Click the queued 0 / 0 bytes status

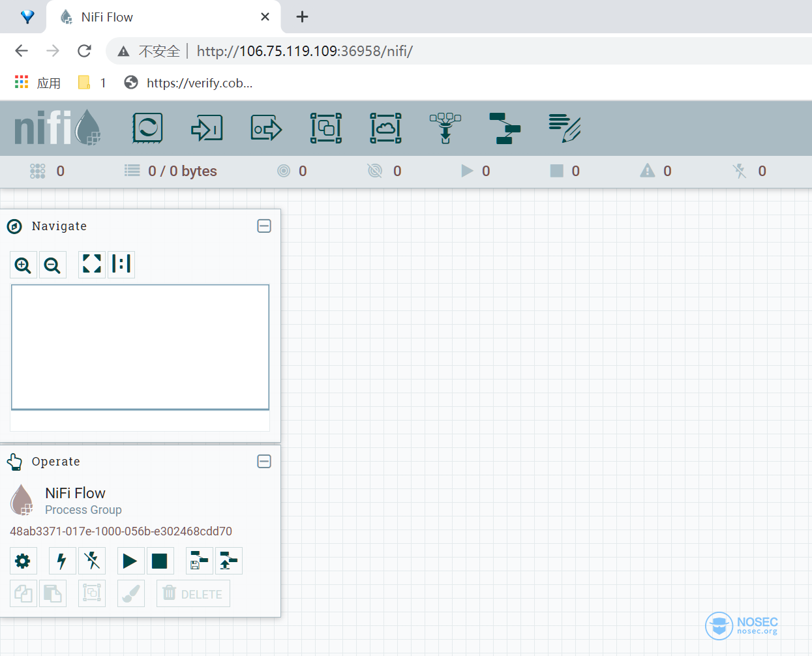coord(171,171)
